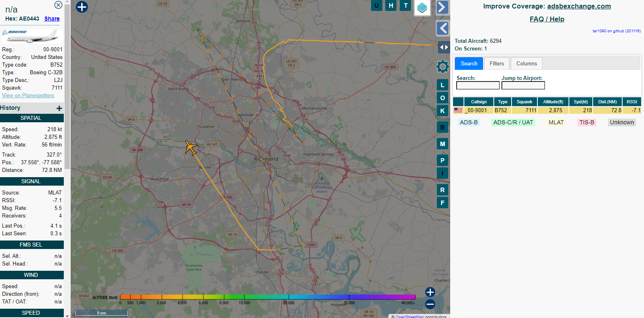Close the aircraft info panel

click(x=59, y=5)
